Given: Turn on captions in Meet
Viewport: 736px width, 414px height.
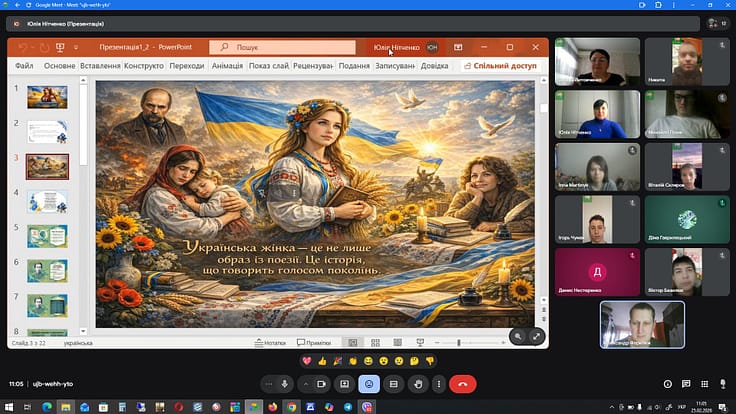Looking at the screenshot, I should pos(393,383).
